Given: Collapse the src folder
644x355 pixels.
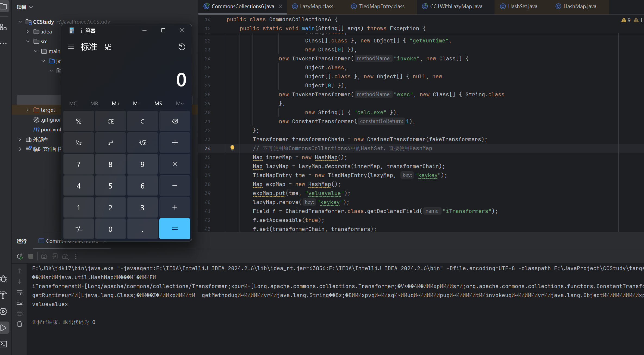Looking at the screenshot, I should (27, 41).
